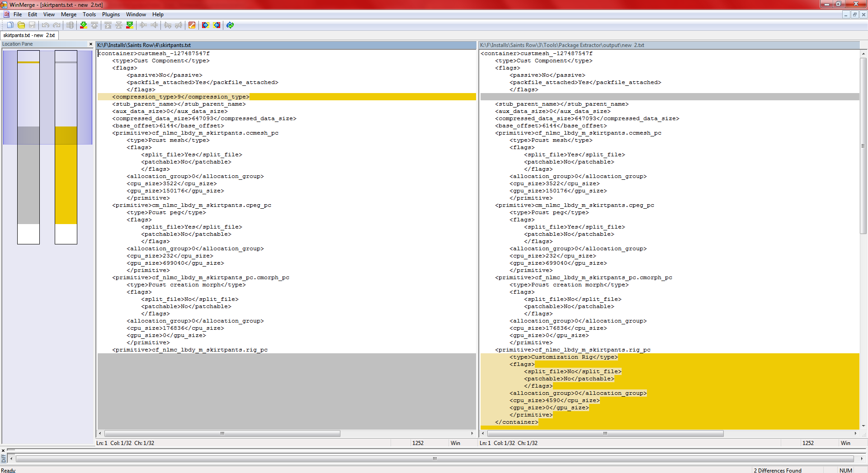Click '</container>' line in right pane
Image resolution: width=868 pixels, height=473 pixels.
tap(517, 422)
